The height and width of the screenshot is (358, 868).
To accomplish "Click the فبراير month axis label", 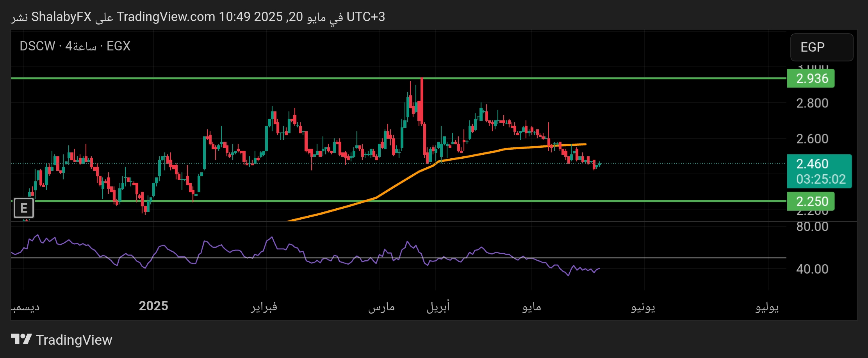I will point(264,306).
